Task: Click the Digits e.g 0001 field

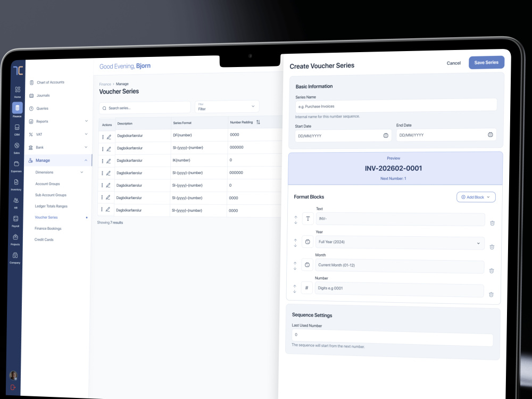Action: tap(399, 289)
